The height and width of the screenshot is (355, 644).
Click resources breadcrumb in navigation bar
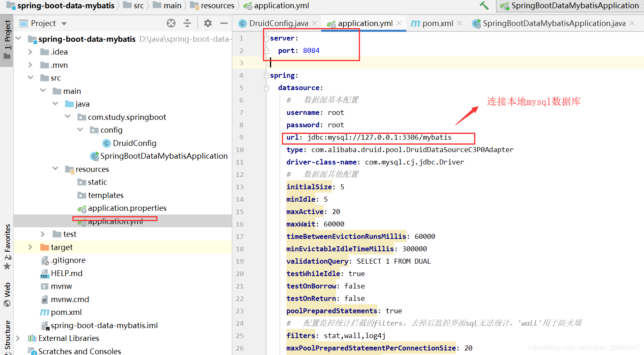click(x=212, y=6)
